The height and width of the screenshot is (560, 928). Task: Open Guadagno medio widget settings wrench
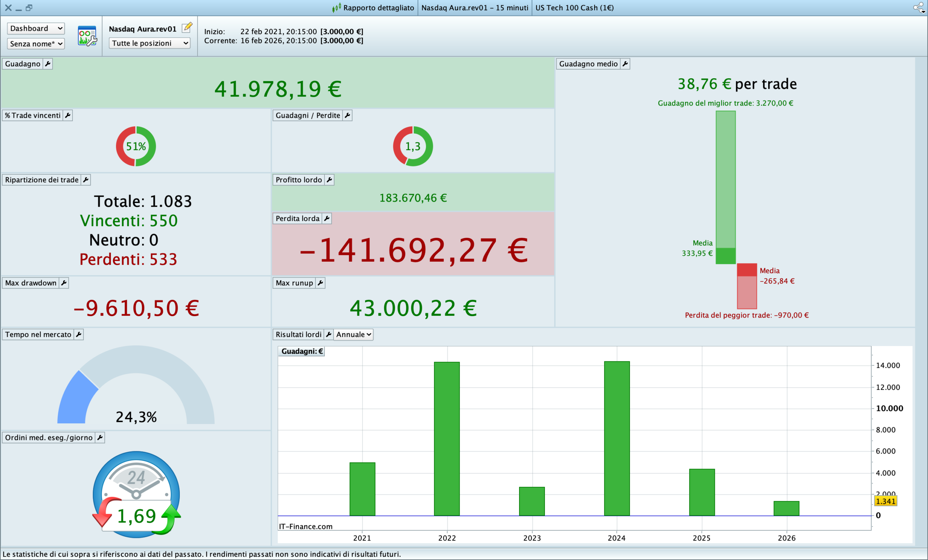(x=625, y=64)
